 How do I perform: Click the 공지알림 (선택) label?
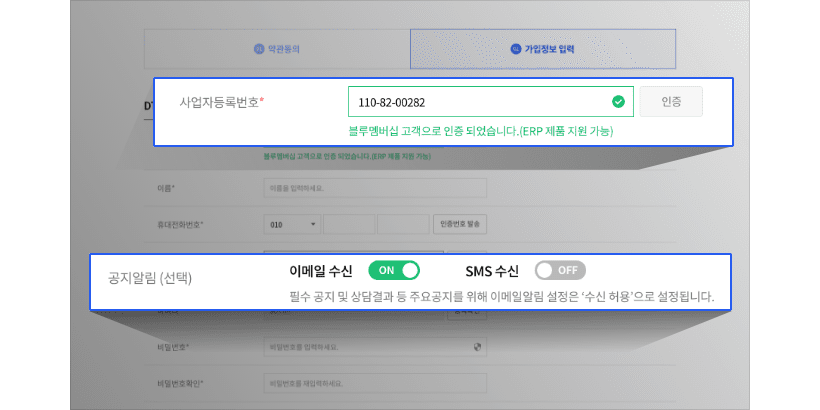coord(150,278)
